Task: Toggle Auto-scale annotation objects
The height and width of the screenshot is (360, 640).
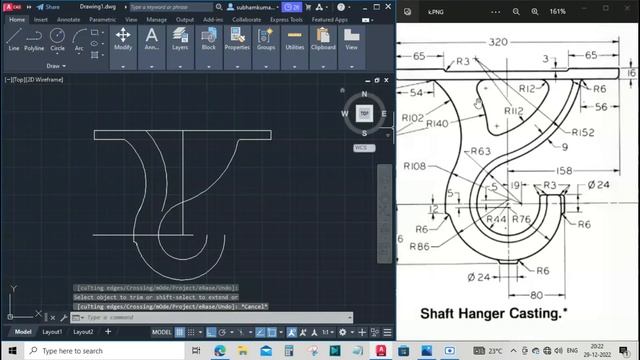Action: [303, 332]
